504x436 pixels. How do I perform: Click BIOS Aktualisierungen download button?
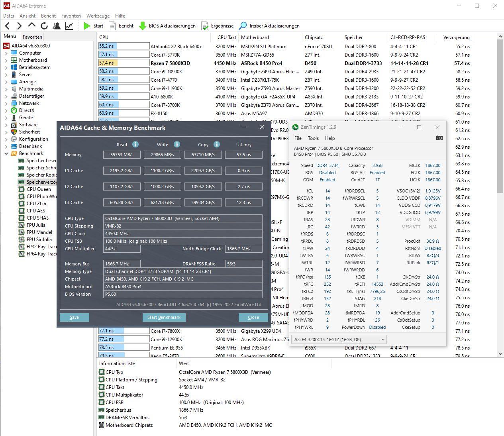pos(167,26)
